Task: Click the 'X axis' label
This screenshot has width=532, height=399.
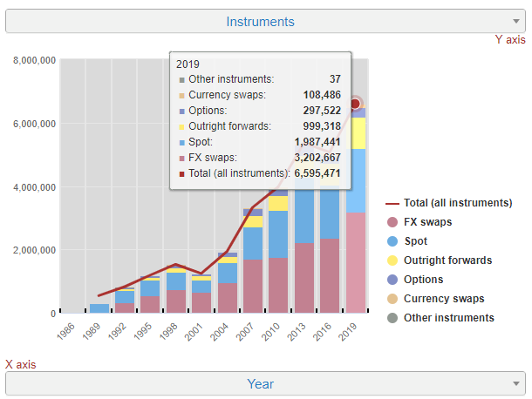Action: (20, 365)
